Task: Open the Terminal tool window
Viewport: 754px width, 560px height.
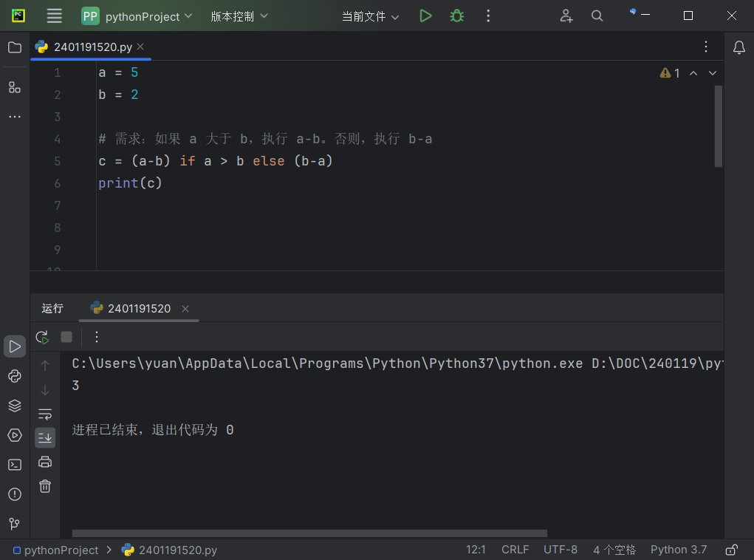Action: pyautogui.click(x=15, y=465)
